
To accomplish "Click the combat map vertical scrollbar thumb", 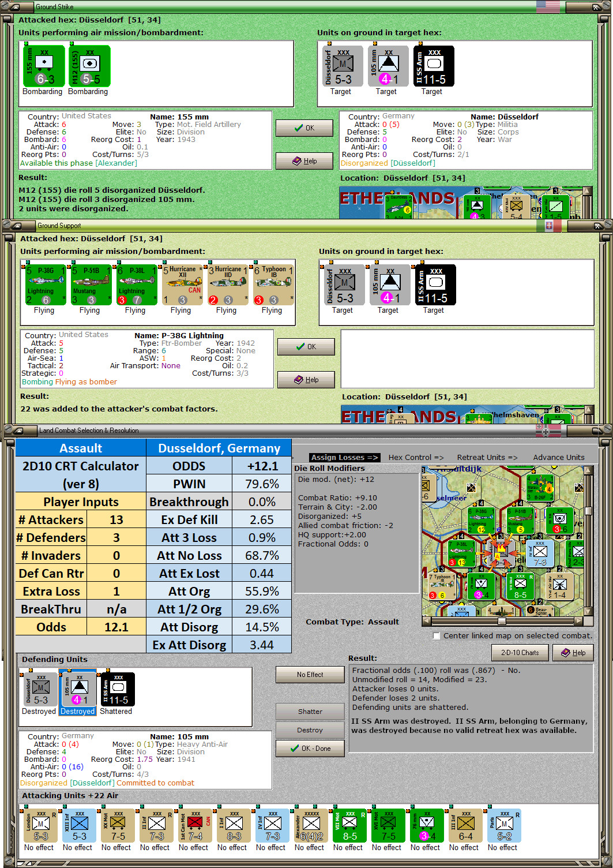I will tap(588, 511).
